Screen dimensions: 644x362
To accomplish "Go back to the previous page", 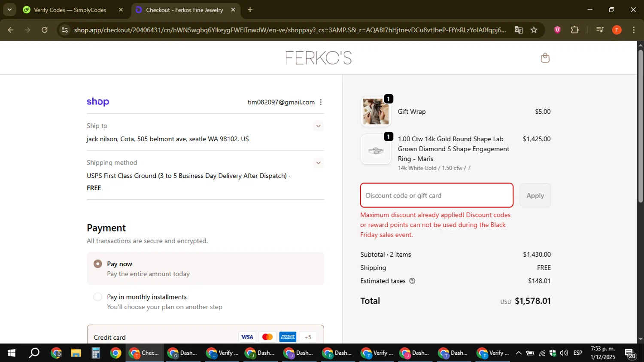I will pos(11,30).
